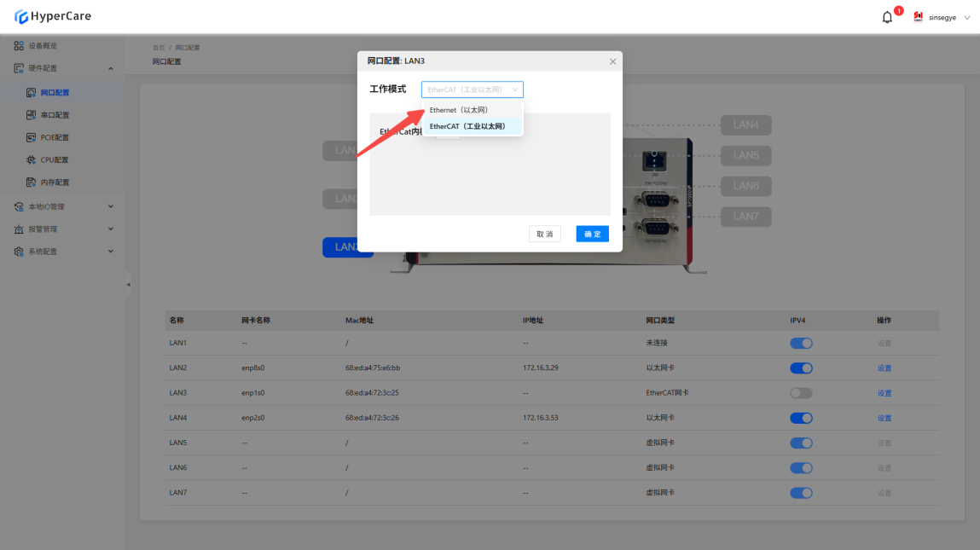Click 首页 in the breadcrumb

(x=158, y=48)
